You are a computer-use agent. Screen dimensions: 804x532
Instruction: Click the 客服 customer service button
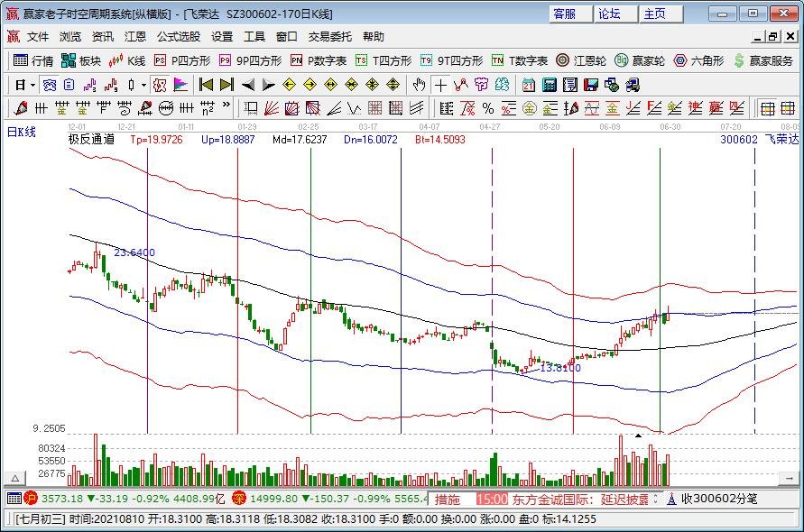click(x=570, y=14)
